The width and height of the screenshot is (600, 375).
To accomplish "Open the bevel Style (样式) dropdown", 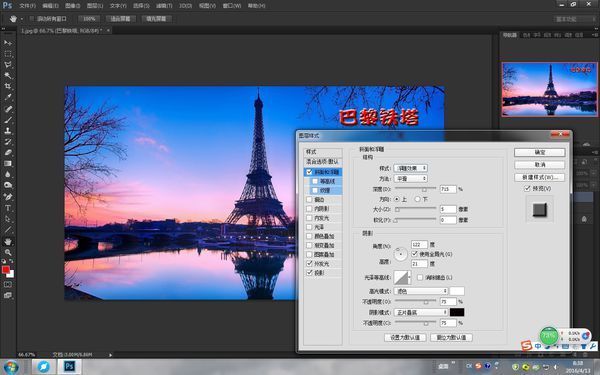I will pyautogui.click(x=411, y=168).
